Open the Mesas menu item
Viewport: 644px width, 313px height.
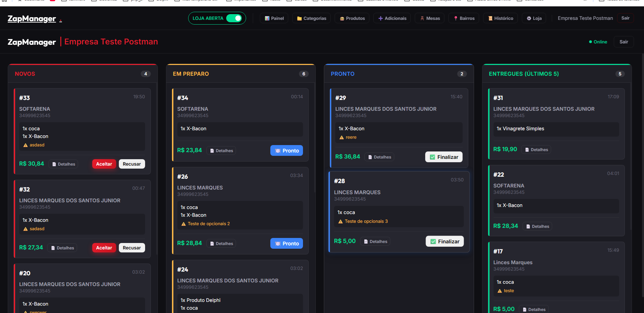click(430, 18)
